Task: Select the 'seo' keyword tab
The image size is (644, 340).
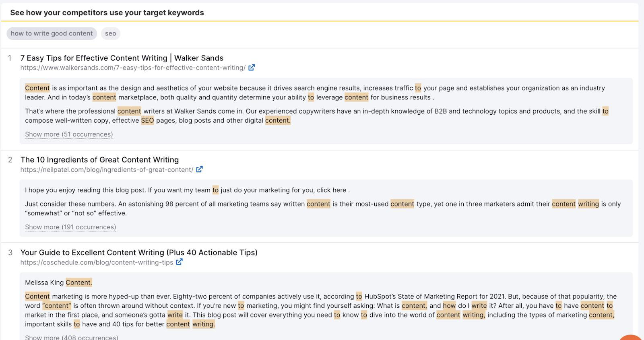Action: tap(110, 33)
